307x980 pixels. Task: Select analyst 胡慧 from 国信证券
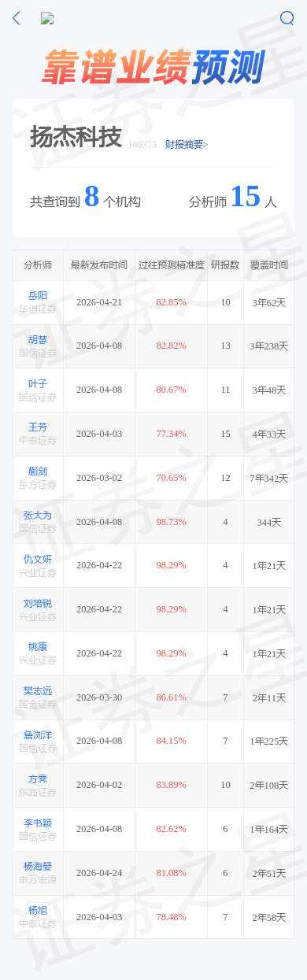38,339
